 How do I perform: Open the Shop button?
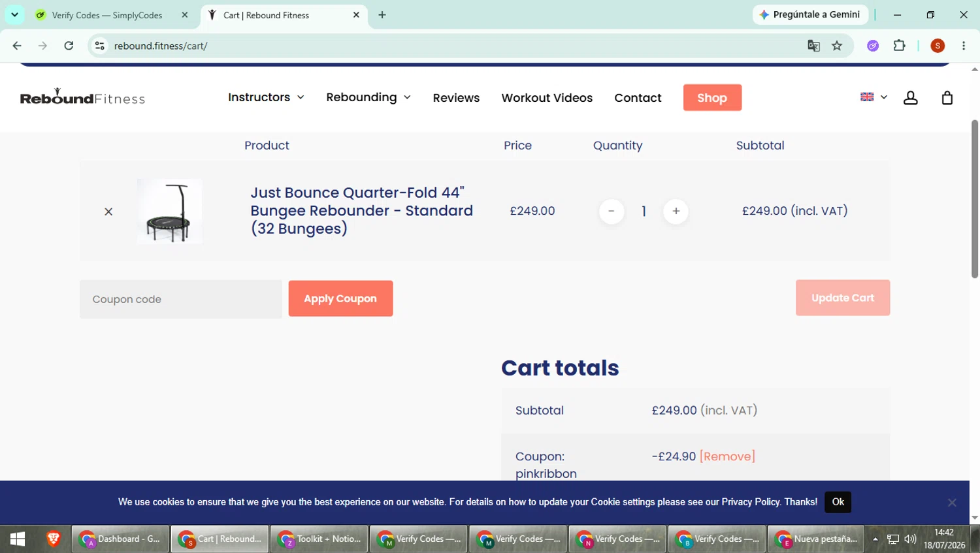point(712,97)
